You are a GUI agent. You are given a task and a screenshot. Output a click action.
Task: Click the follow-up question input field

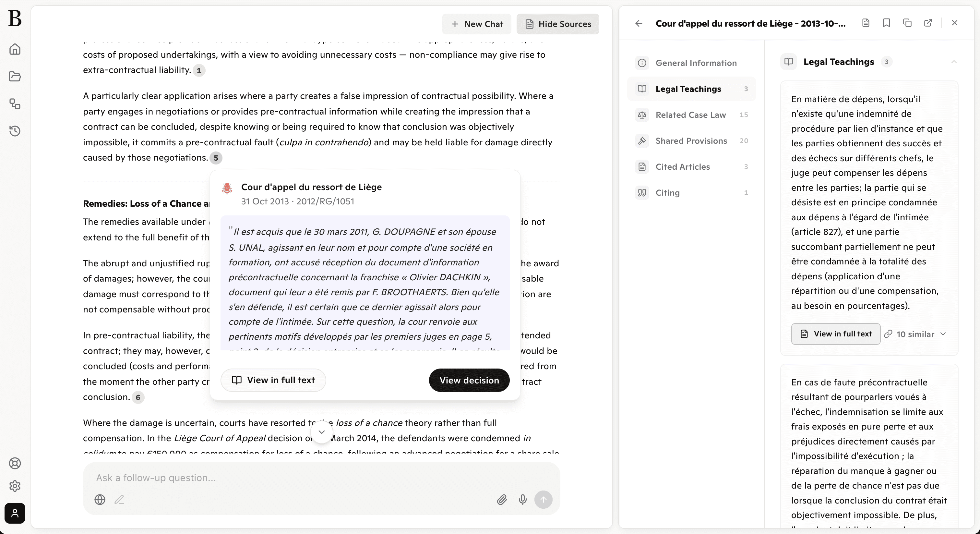point(289,478)
